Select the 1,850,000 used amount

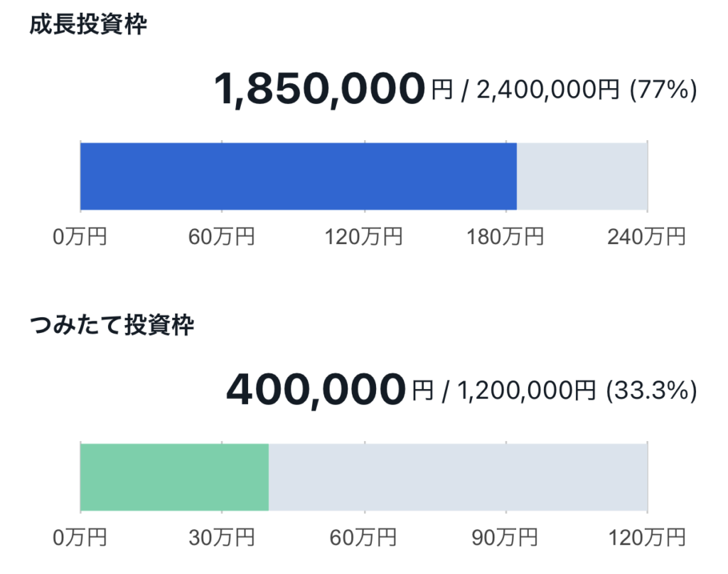tap(319, 90)
